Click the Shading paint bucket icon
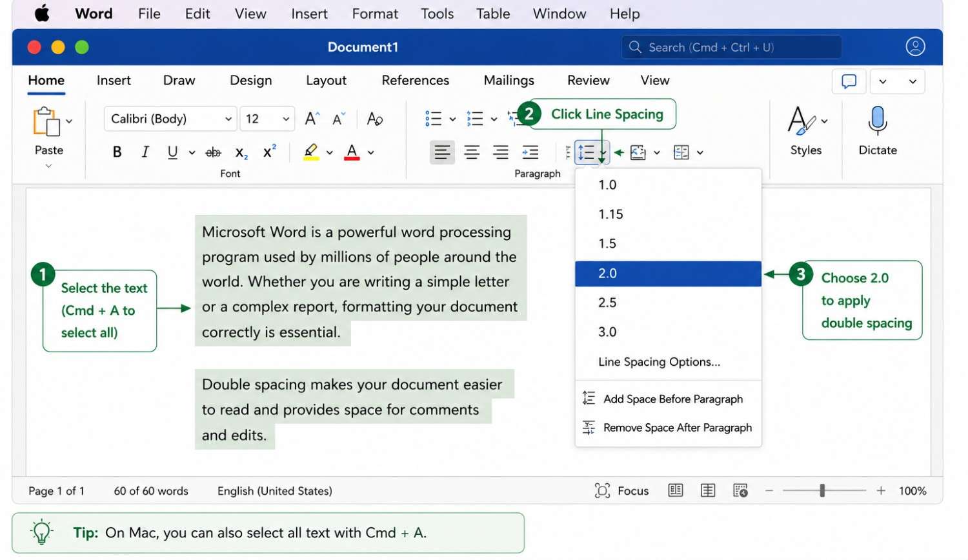 [638, 152]
